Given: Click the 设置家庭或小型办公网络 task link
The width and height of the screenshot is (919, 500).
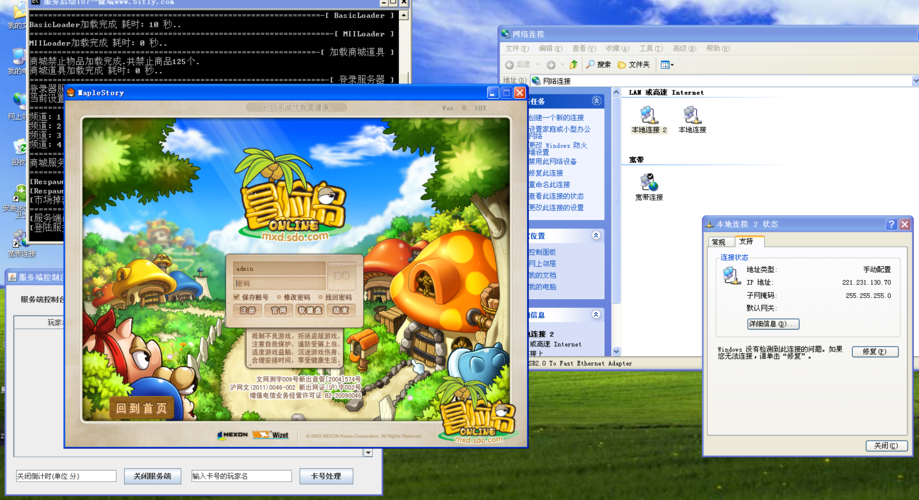Looking at the screenshot, I should [559, 132].
